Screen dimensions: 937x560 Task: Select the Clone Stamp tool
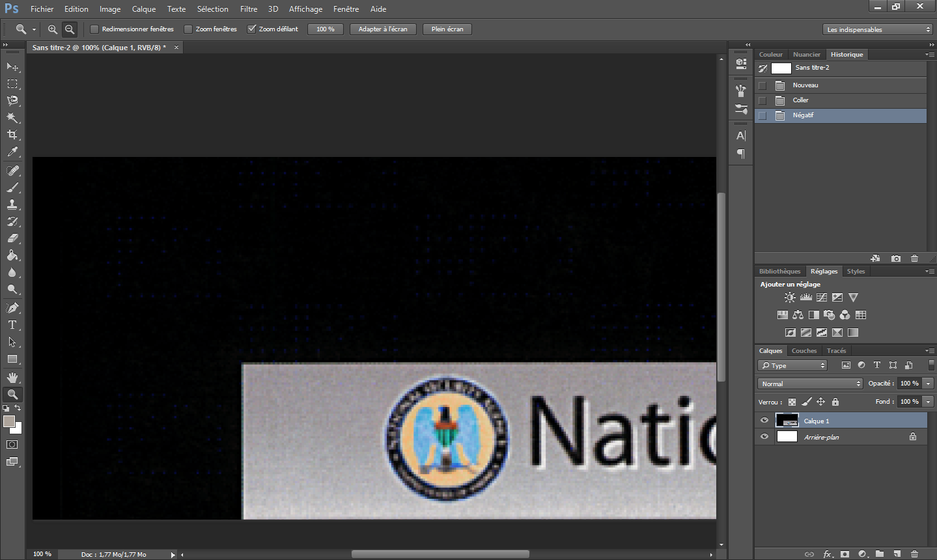(12, 204)
